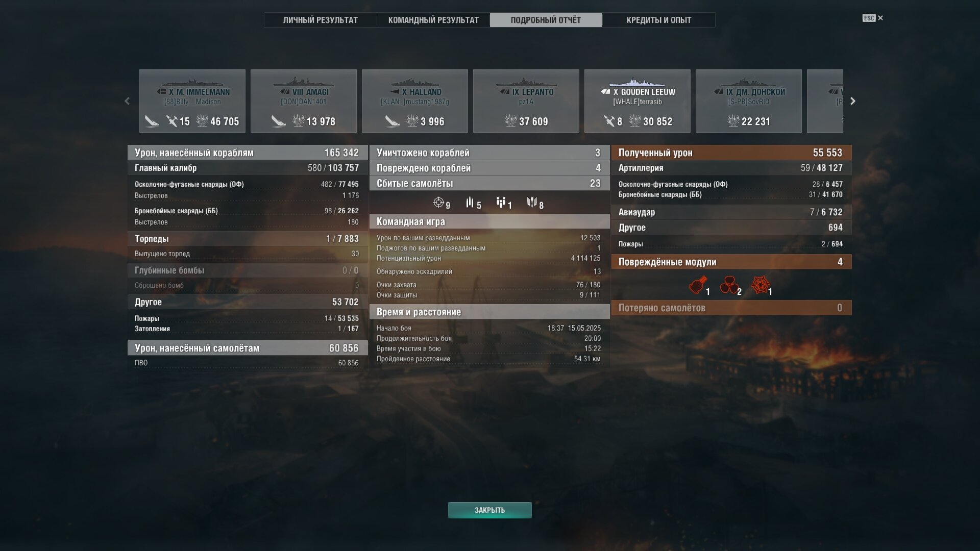Open the Кредиты и опыт tab

658,20
